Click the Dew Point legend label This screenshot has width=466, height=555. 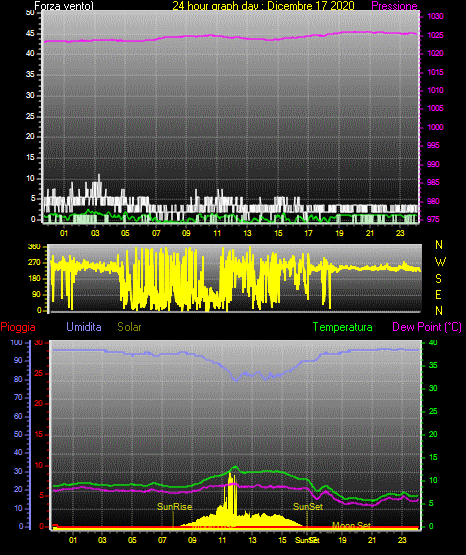click(427, 327)
